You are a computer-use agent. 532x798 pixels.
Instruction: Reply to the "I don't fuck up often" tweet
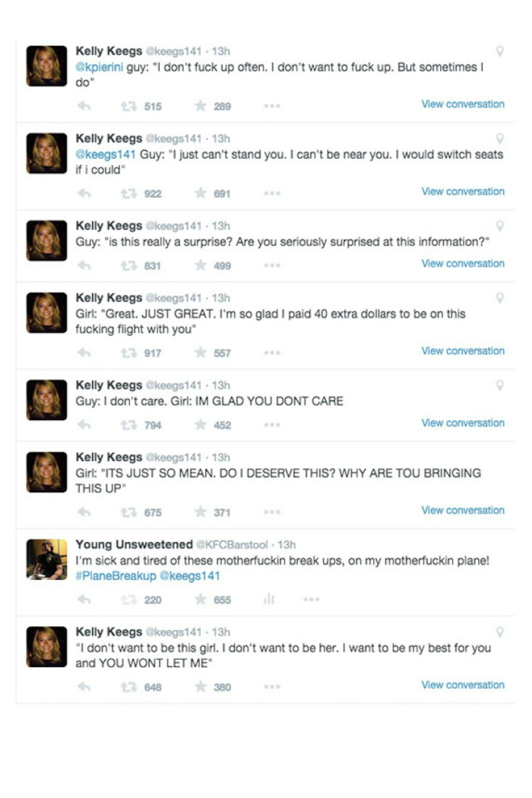(84, 106)
